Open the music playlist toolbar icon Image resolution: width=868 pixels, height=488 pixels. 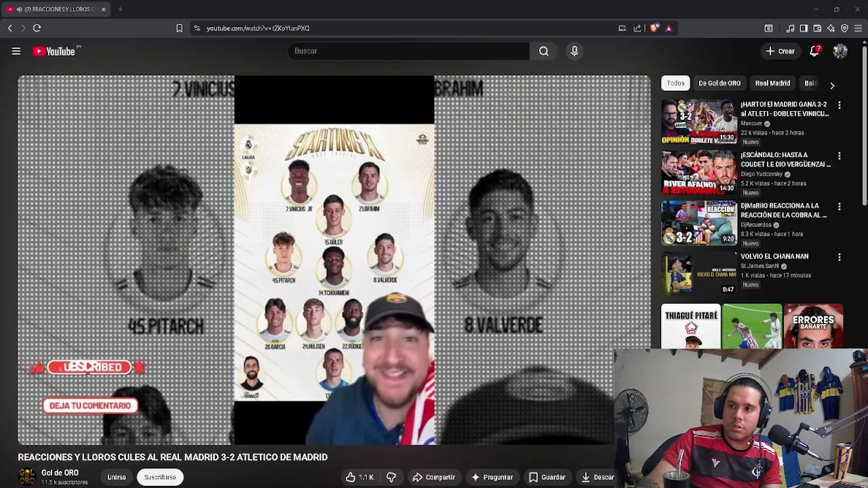tap(790, 28)
